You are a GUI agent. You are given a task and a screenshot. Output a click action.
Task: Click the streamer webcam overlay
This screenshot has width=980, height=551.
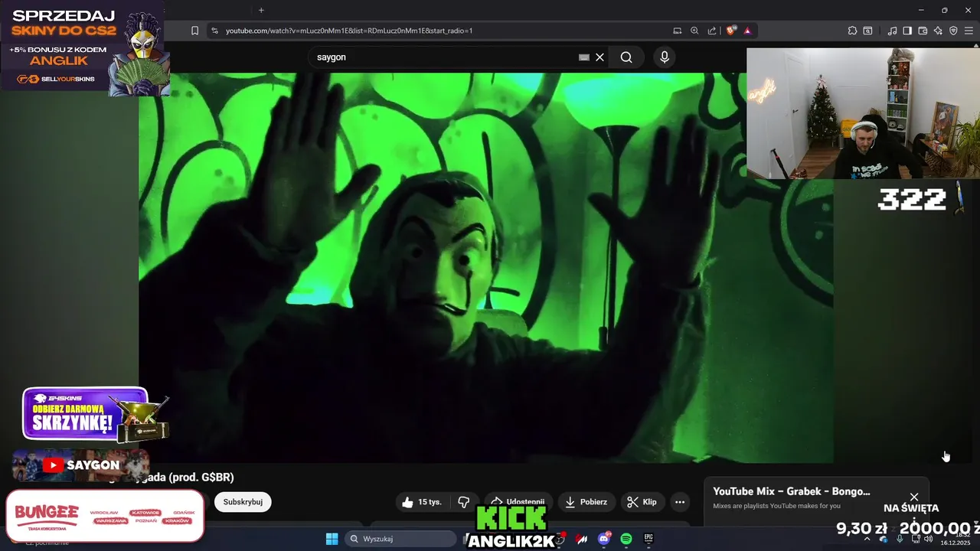[x=863, y=113]
